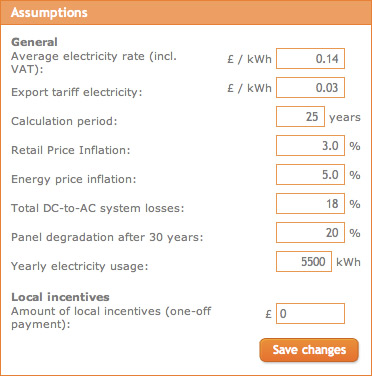Screen dimensions: 372x376
Task: Click the 'Energy price inflation:' label
Action: pyautogui.click(x=74, y=179)
